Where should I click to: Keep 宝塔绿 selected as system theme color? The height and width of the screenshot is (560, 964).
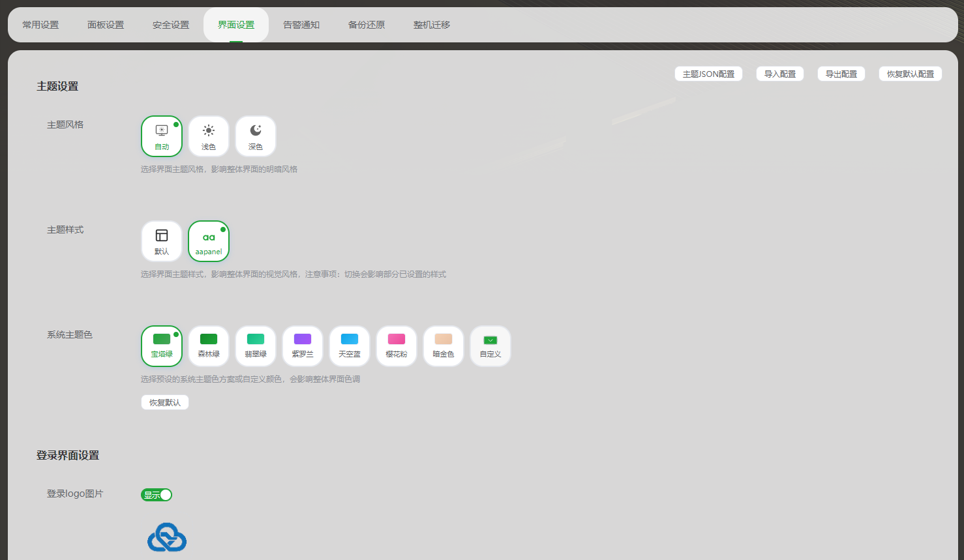[x=161, y=346]
